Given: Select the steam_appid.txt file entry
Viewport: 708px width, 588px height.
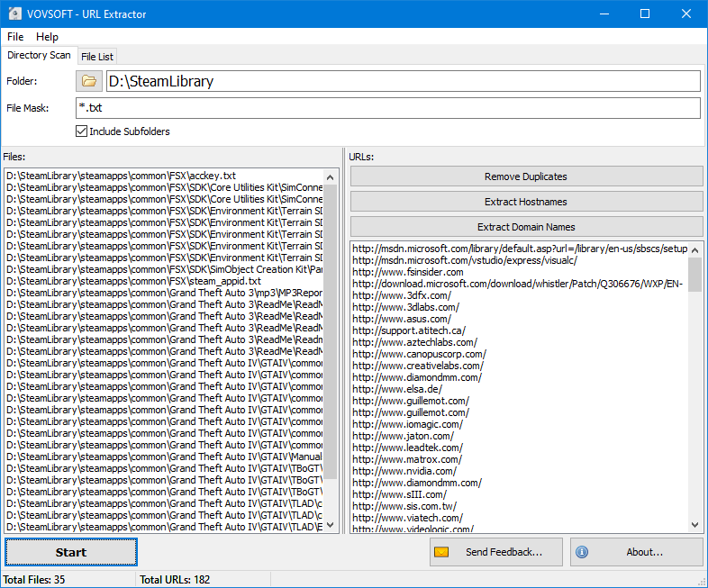Looking at the screenshot, I should [133, 281].
